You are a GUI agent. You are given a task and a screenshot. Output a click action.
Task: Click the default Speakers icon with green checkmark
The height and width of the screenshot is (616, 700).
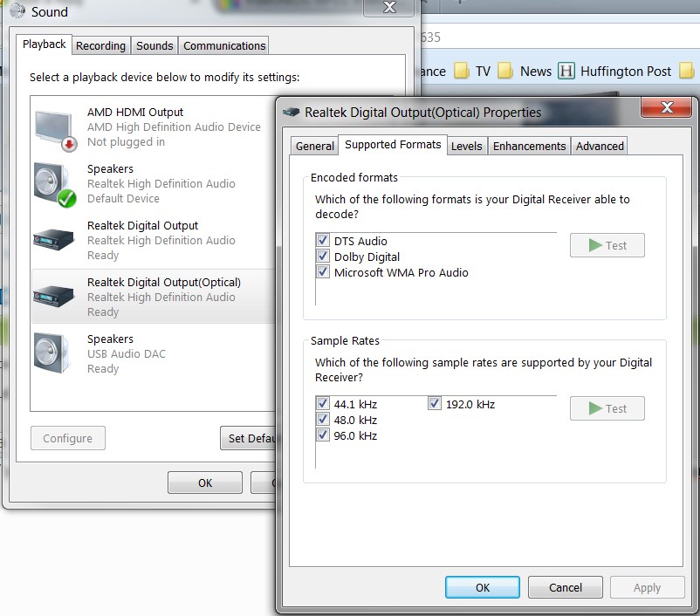point(55,185)
